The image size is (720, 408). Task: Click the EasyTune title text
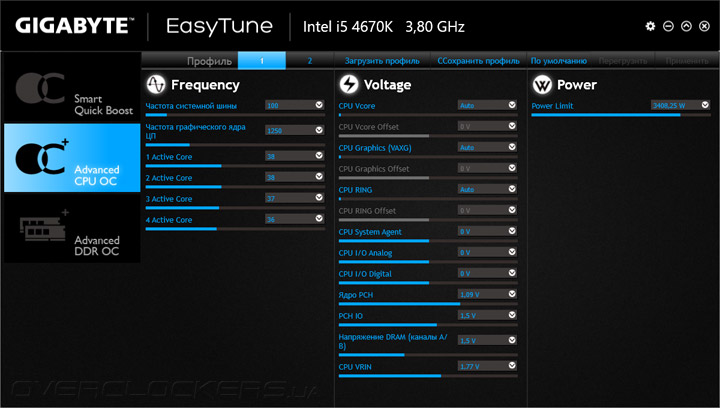click(x=219, y=27)
